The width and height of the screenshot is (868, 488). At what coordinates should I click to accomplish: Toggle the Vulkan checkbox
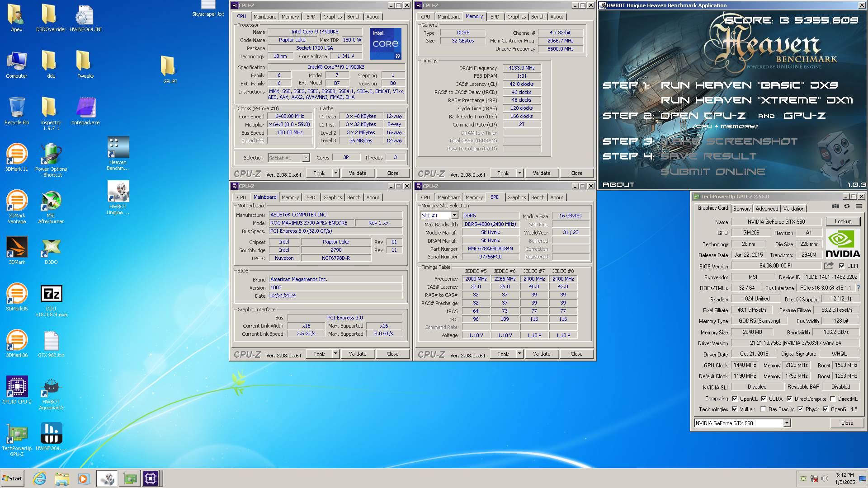tap(735, 409)
